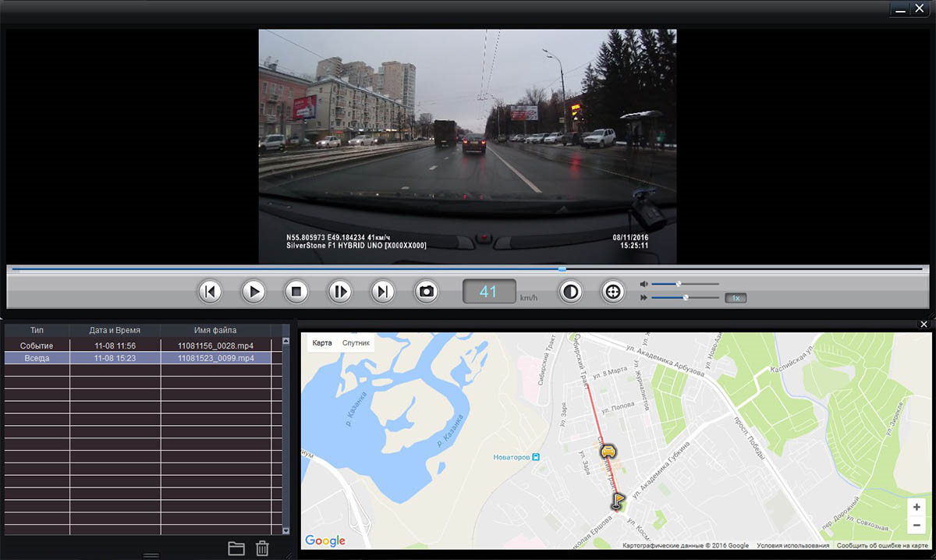Click the crosshair target icon

614,292
